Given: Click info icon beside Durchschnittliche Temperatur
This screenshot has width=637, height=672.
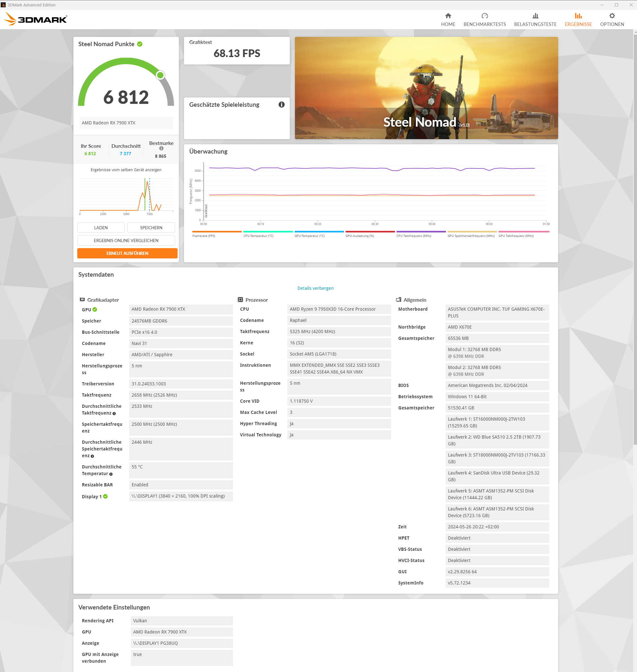Looking at the screenshot, I should [x=111, y=474].
